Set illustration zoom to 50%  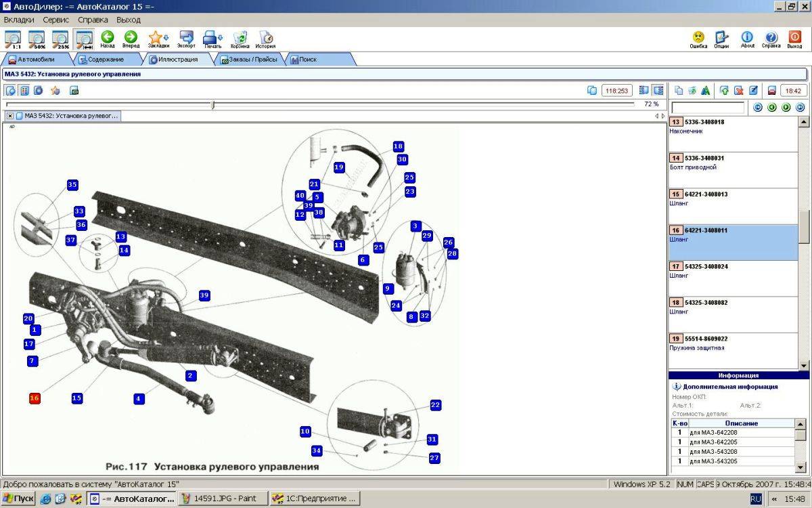pos(37,40)
